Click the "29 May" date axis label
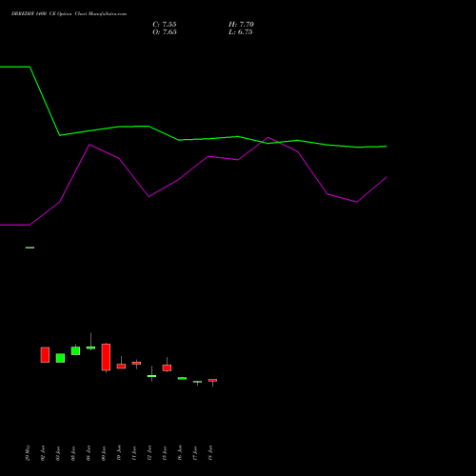Screen dimensions: 476x476 pos(28,453)
